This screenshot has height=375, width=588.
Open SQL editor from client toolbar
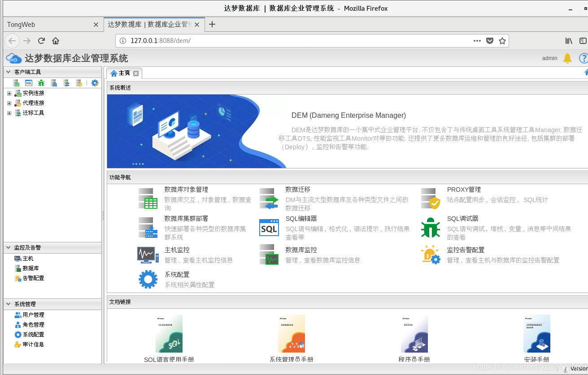pyautogui.click(x=29, y=83)
